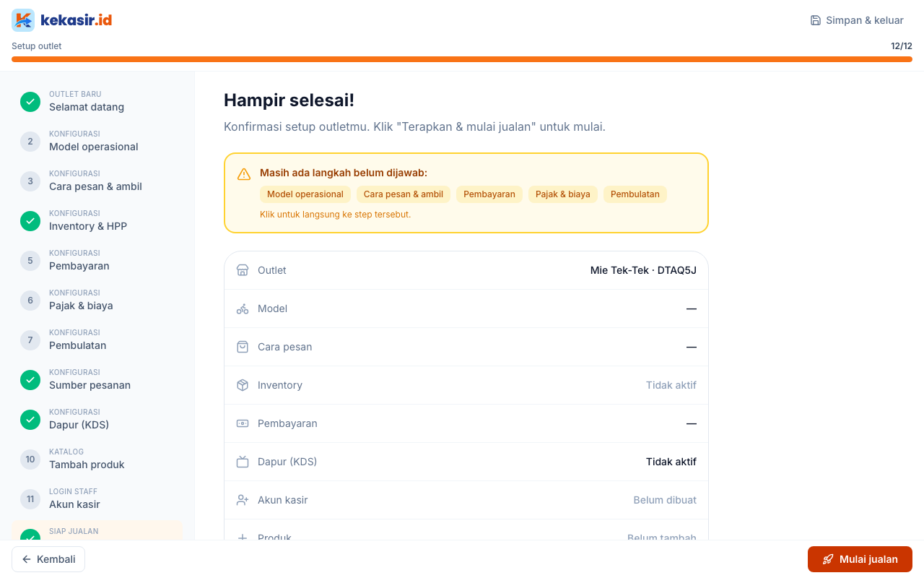
Task: Go to Tambah produk sidebar step
Action: click(97, 460)
